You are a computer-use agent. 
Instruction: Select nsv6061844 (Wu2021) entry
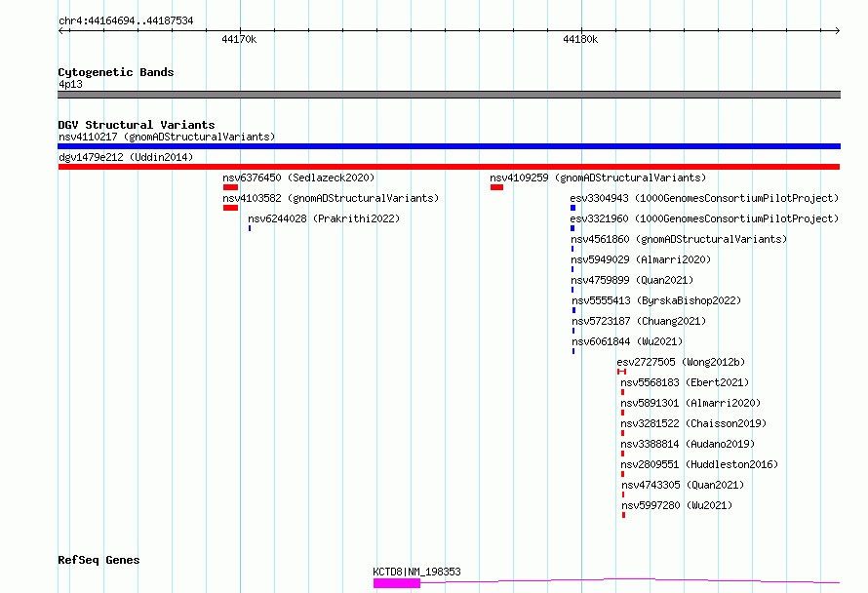coord(627,341)
